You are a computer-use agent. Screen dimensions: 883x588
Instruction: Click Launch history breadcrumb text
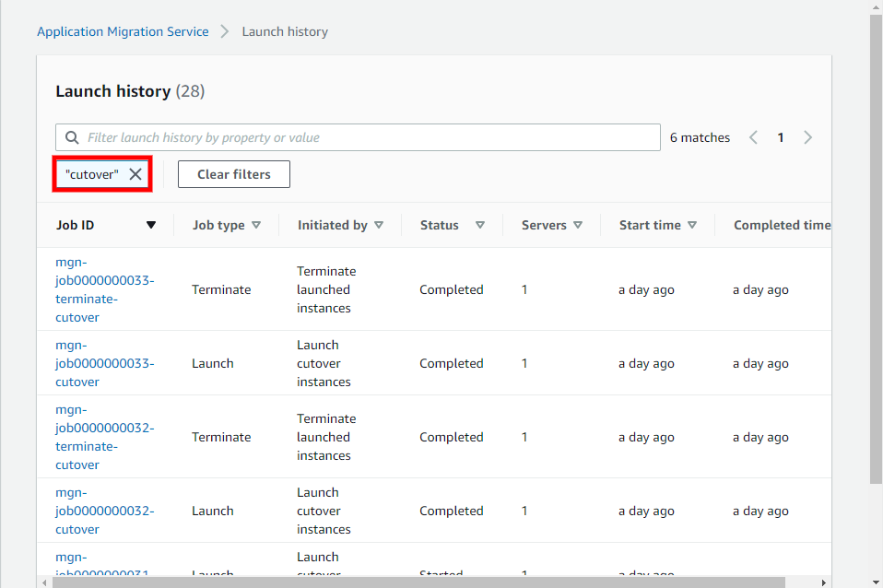[x=285, y=31]
